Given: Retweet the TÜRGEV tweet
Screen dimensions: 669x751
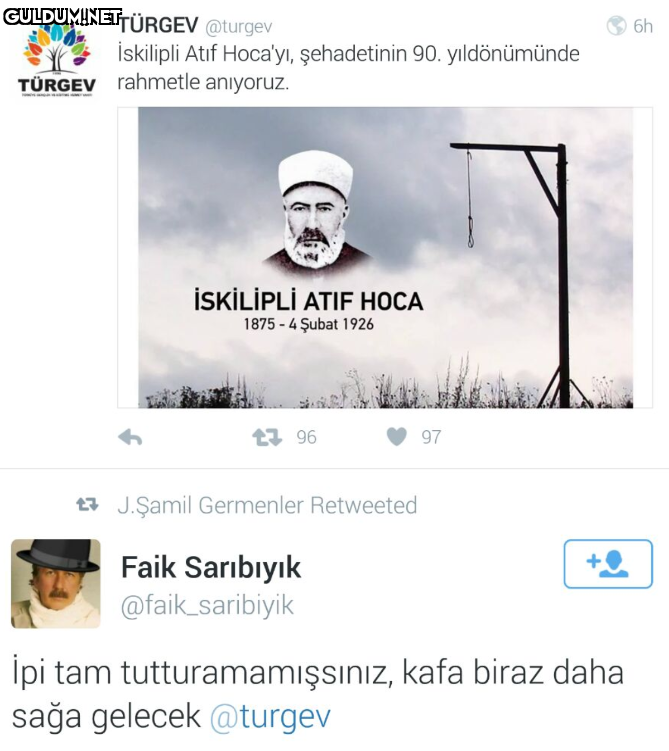Looking at the screenshot, I should [x=267, y=437].
